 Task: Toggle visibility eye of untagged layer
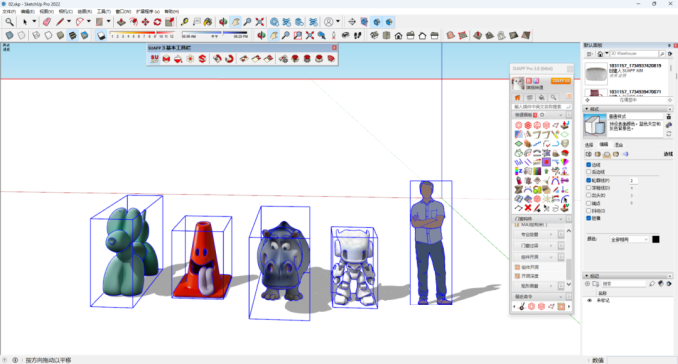589,300
